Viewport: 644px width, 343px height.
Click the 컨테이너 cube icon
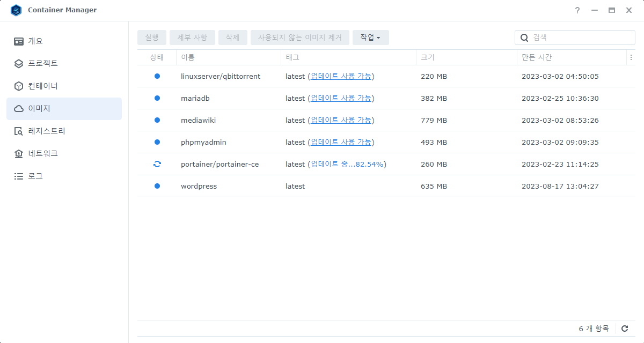pyautogui.click(x=19, y=86)
